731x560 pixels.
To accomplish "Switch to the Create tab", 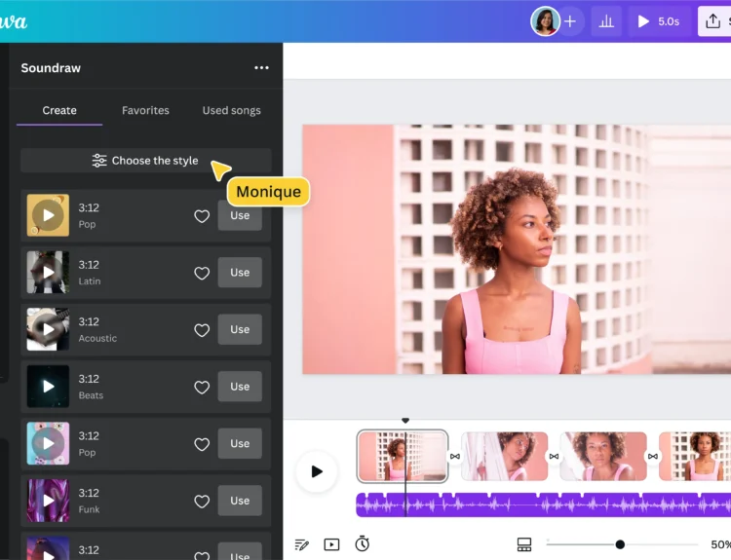I will [59, 110].
